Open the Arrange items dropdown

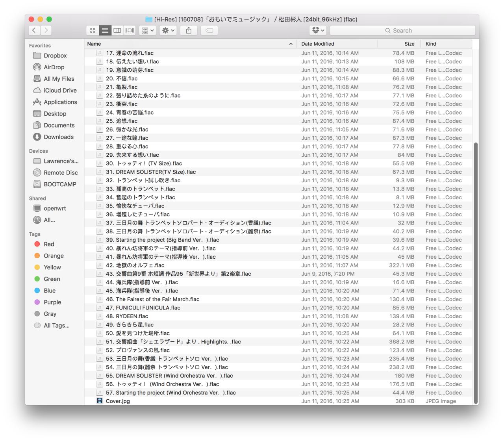click(x=148, y=30)
